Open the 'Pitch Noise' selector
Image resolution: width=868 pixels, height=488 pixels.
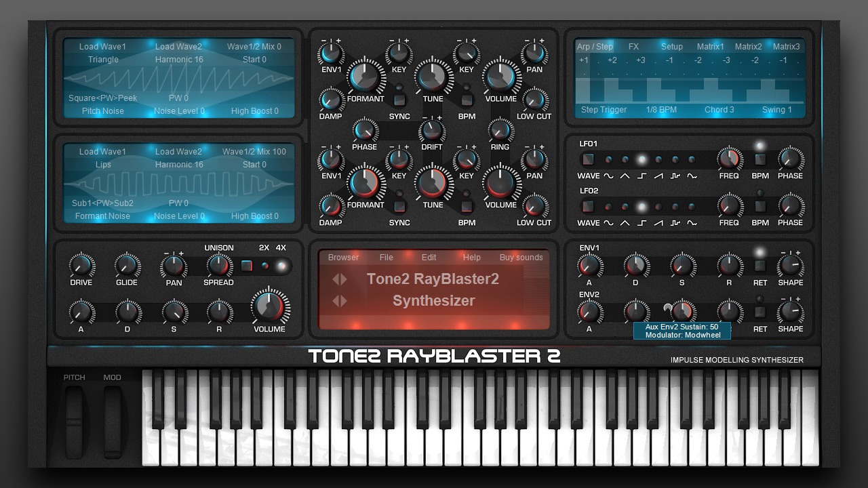point(103,111)
